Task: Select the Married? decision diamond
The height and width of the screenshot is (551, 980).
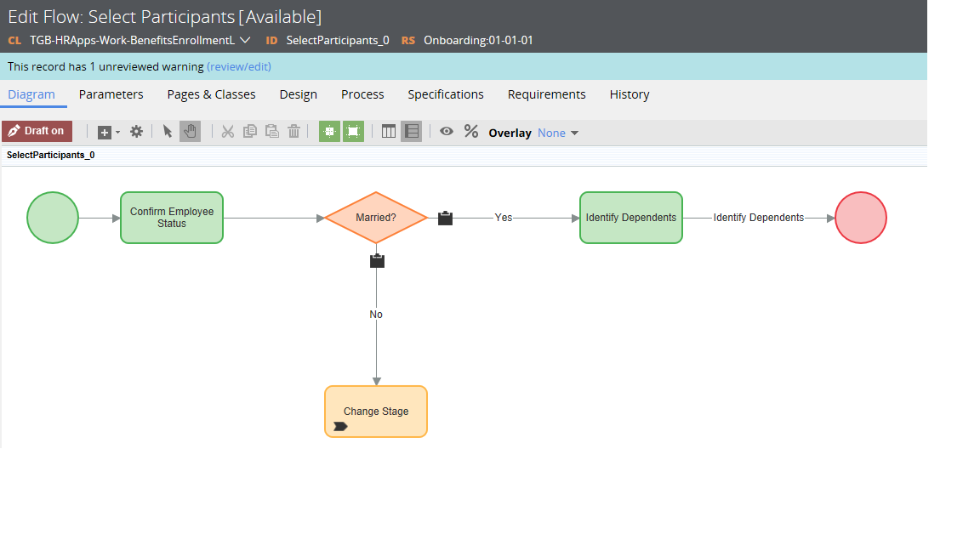Action: click(376, 218)
